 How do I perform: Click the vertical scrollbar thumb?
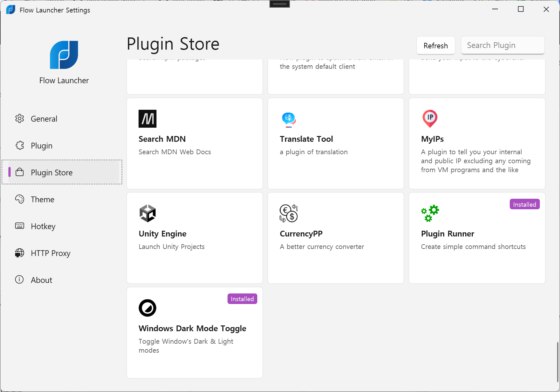point(558,362)
